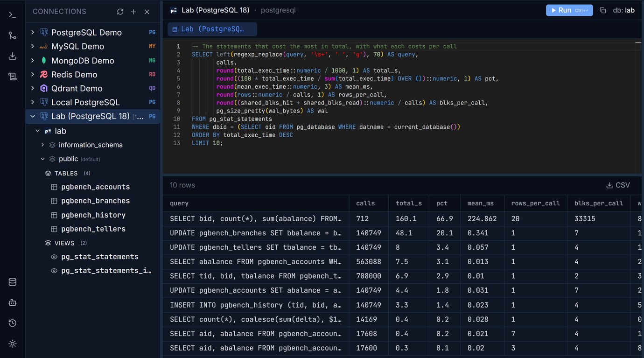644x358 pixels.
Task: Click the VIEWS group header
Action: 64,243
